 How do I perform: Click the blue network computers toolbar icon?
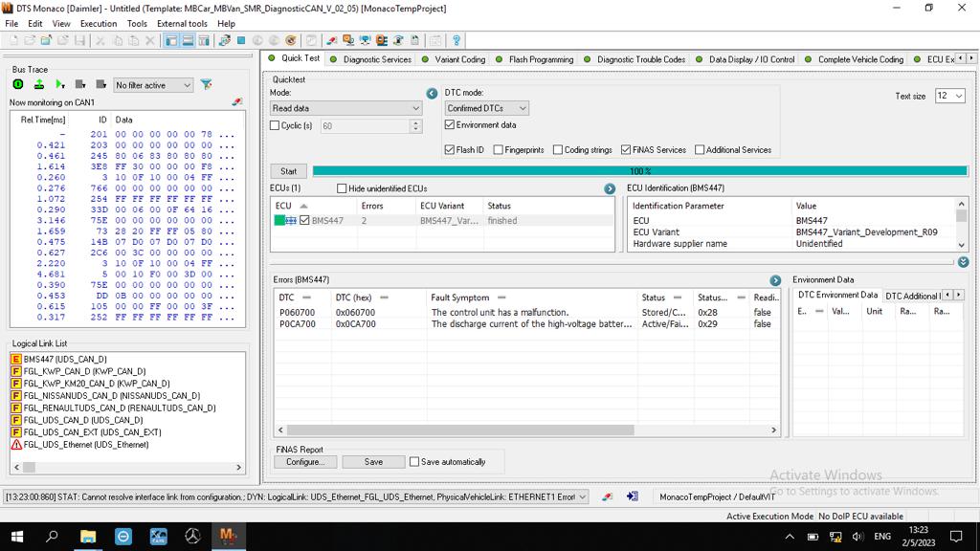point(365,40)
